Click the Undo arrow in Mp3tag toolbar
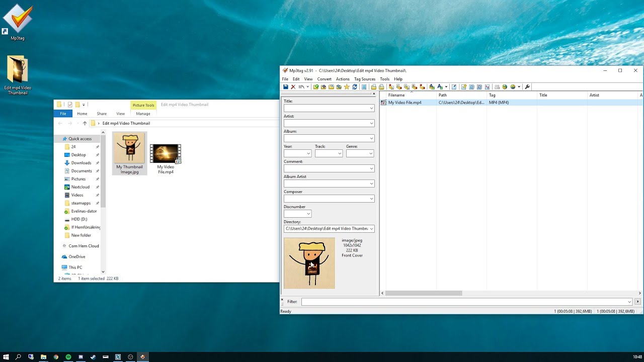 301,87
